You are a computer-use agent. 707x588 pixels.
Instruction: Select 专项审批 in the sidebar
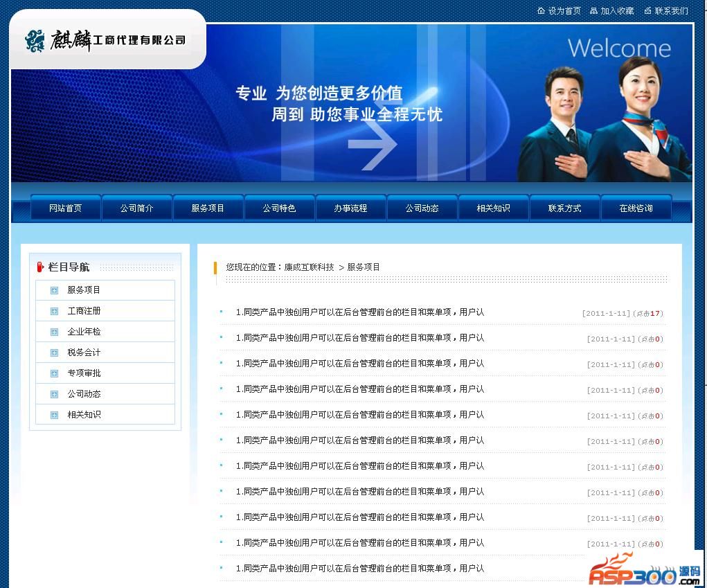coord(84,373)
